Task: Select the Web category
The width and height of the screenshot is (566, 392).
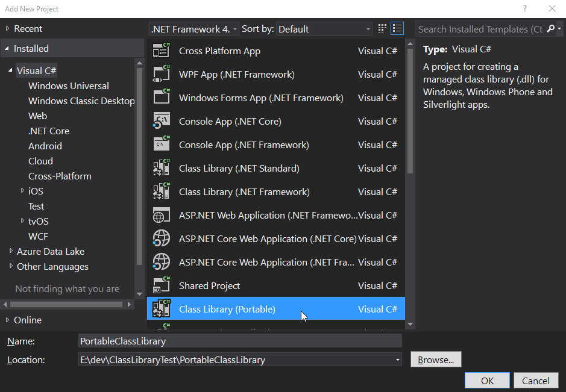Action: [37, 116]
